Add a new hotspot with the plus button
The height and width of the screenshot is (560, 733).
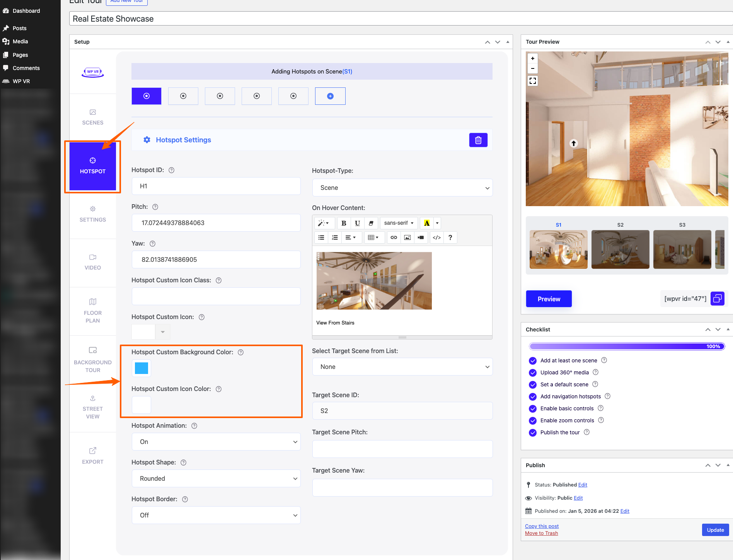pos(330,96)
